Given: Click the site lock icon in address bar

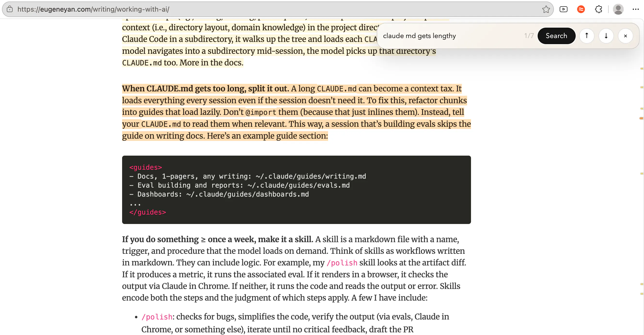Looking at the screenshot, I should coord(10,9).
